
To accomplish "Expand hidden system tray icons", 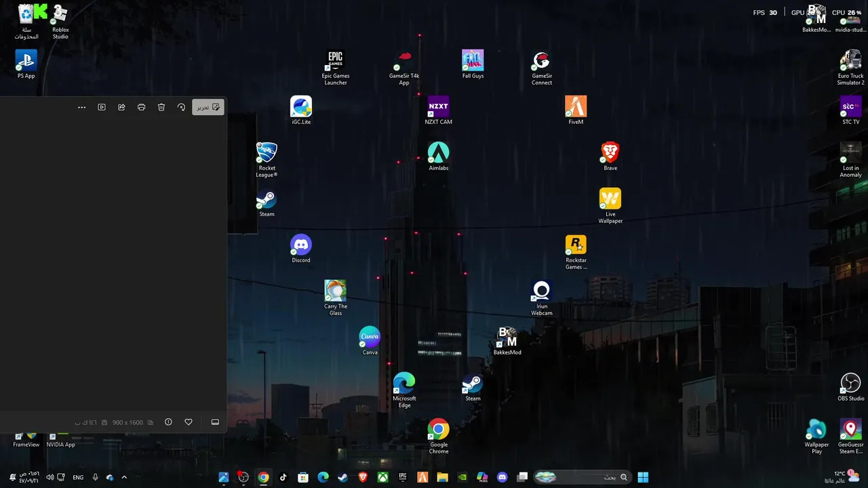I will tap(124, 477).
